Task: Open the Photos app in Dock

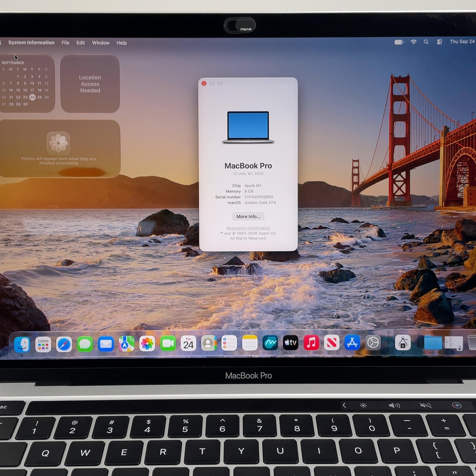Action: click(x=147, y=344)
